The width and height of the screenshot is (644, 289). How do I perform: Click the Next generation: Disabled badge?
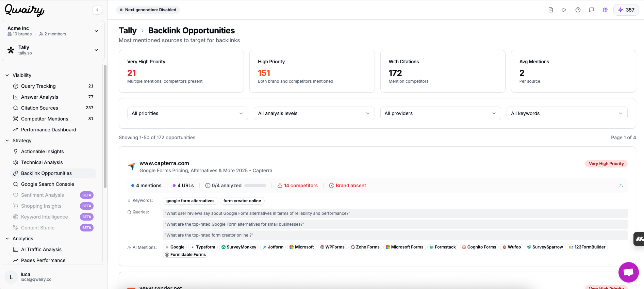click(148, 10)
